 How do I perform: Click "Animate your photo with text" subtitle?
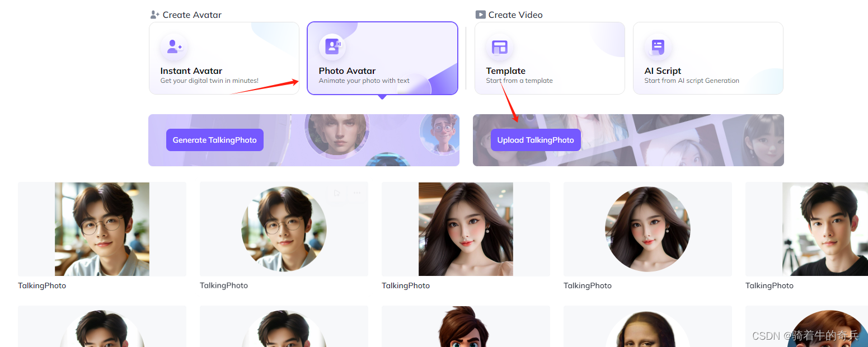coord(364,81)
